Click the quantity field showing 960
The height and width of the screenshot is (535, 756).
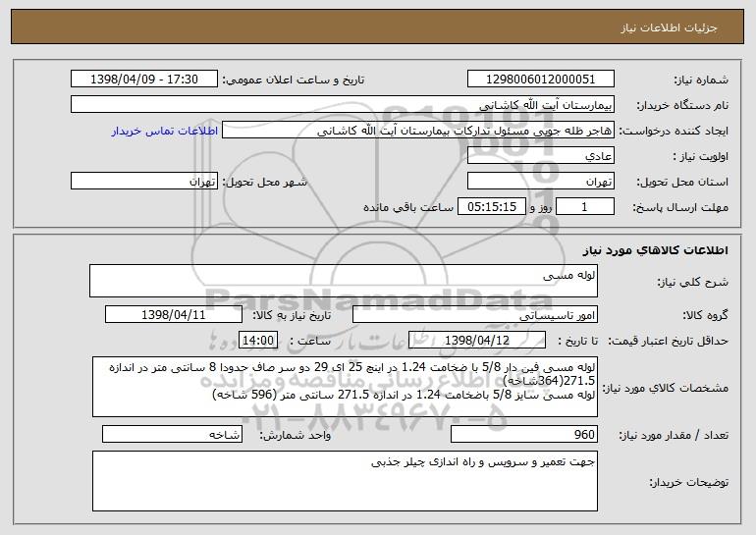[x=524, y=434]
